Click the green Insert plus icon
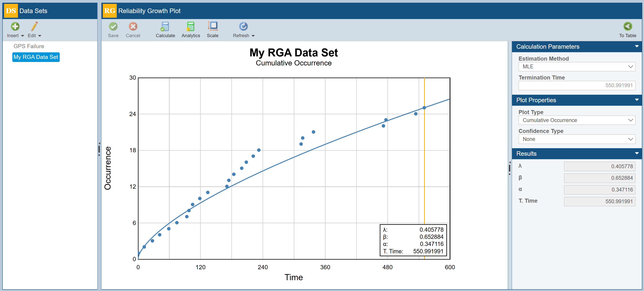The height and width of the screenshot is (291, 644). (x=15, y=26)
